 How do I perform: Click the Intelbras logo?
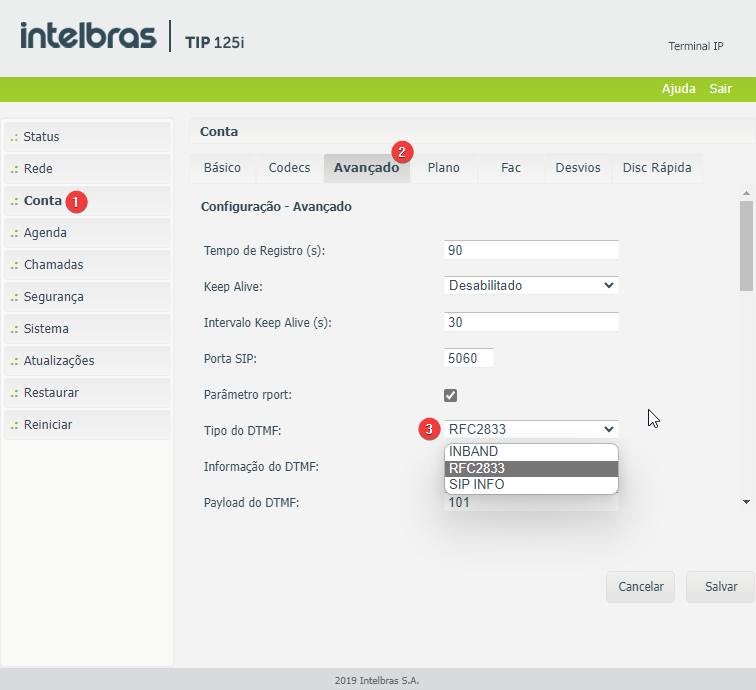[88, 37]
